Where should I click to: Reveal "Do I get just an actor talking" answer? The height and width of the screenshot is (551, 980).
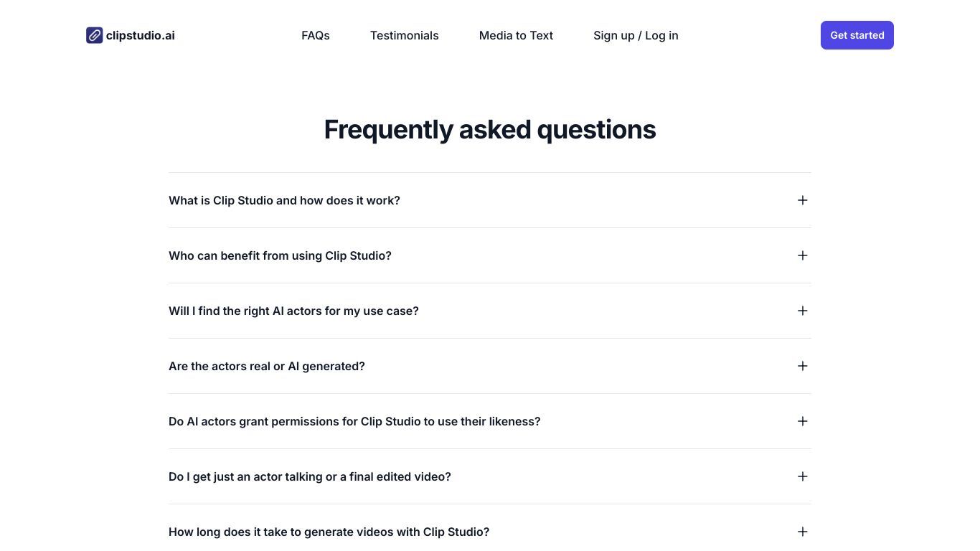point(309,476)
